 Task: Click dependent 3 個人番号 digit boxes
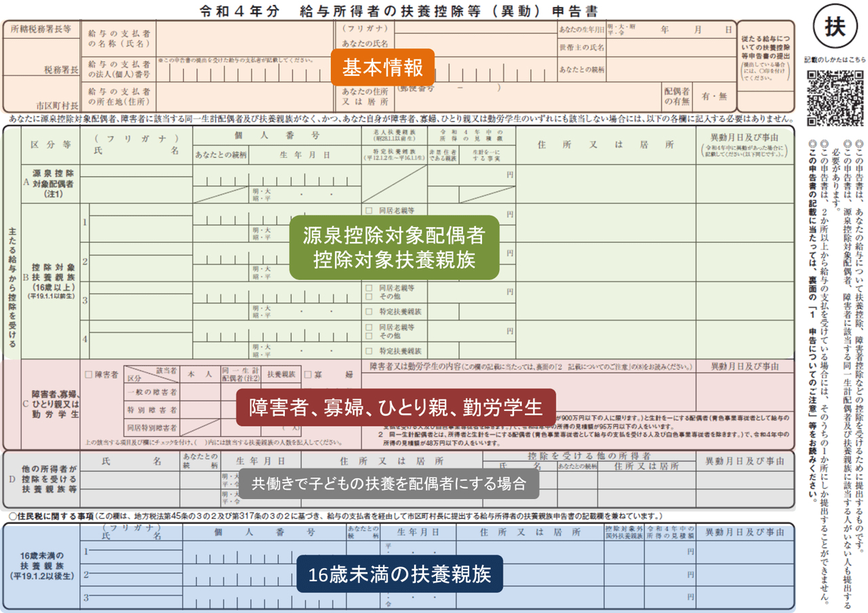[x=277, y=292]
